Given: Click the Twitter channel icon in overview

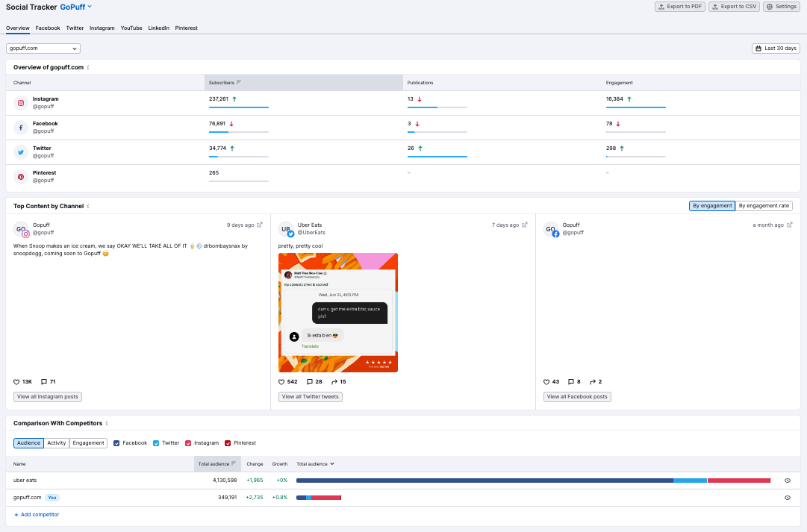Looking at the screenshot, I should point(21,152).
